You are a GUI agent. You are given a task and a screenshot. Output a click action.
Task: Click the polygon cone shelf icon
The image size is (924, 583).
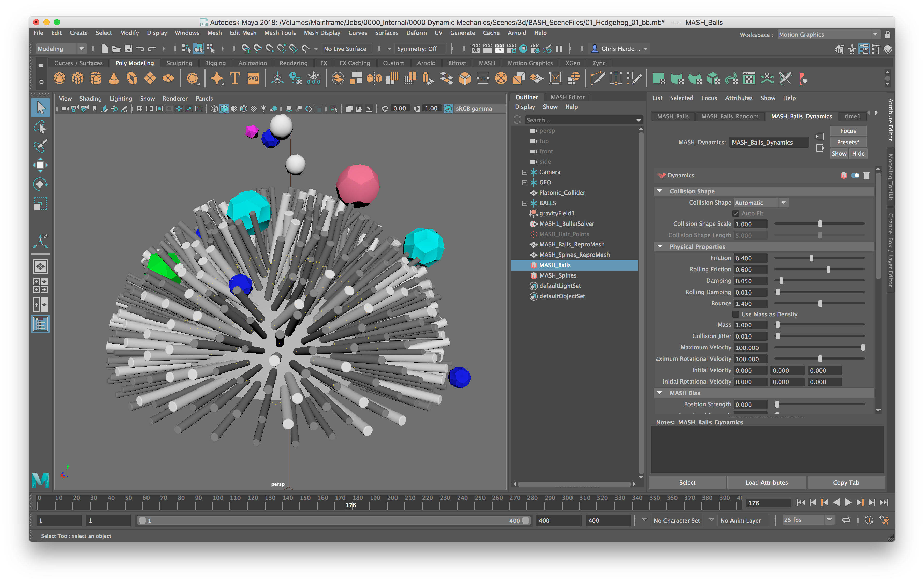114,79
